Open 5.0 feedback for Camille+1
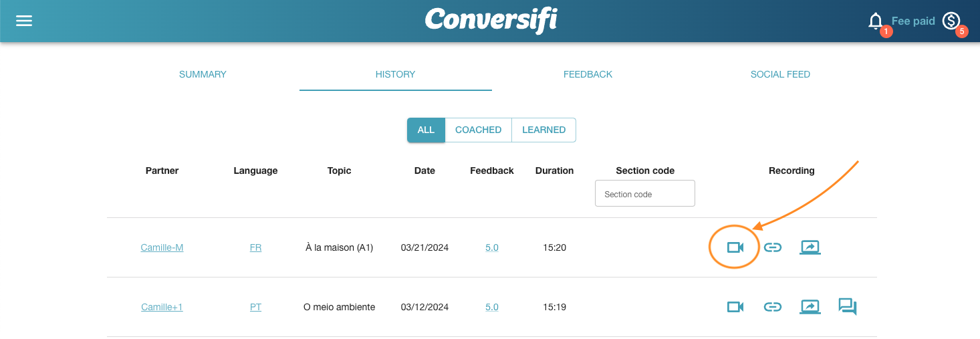The width and height of the screenshot is (980, 339). (x=492, y=307)
